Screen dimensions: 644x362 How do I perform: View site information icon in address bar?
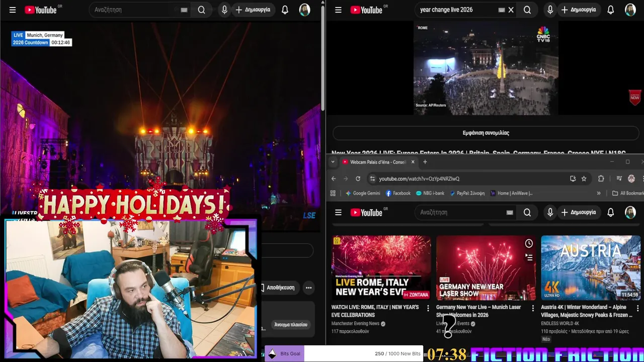[x=372, y=178]
